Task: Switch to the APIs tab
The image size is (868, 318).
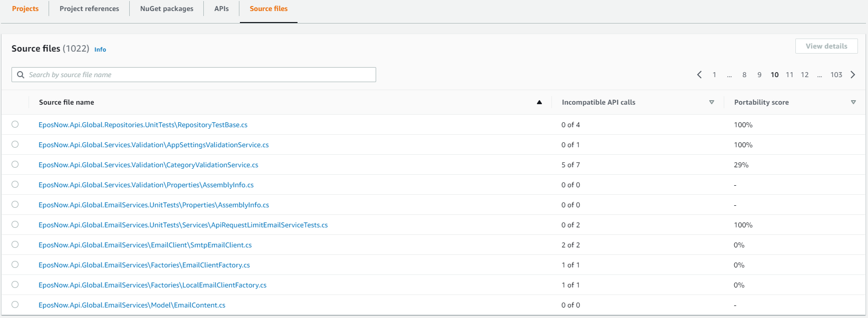Action: pyautogui.click(x=221, y=9)
